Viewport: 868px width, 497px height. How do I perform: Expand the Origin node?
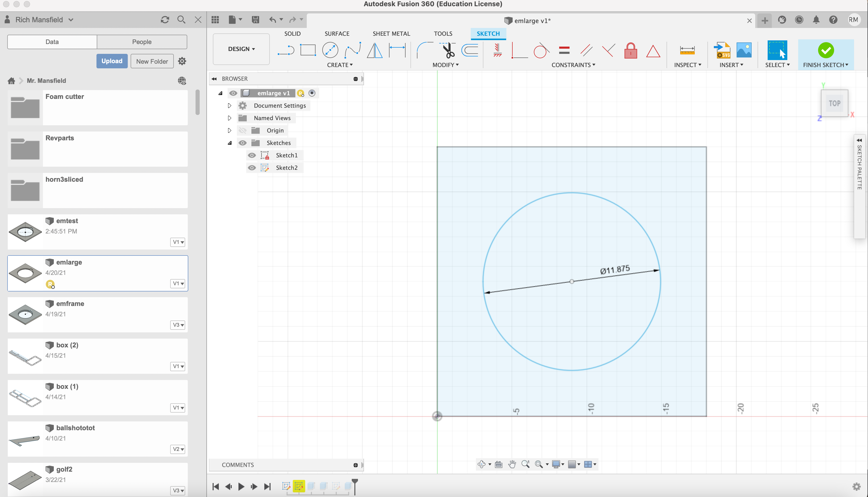(229, 130)
